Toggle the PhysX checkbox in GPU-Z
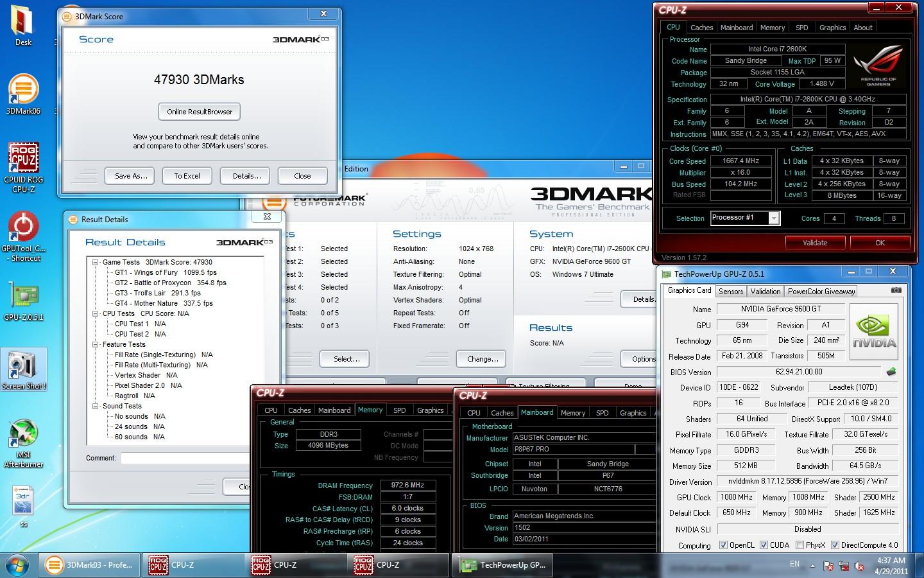The width and height of the screenshot is (924, 578). coord(800,545)
